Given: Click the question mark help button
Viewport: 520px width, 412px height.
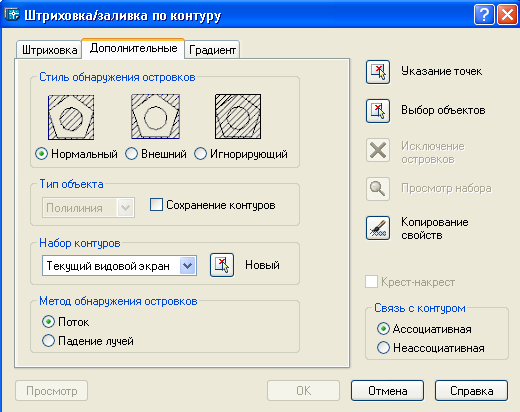Looking at the screenshot, I should coord(484,15).
